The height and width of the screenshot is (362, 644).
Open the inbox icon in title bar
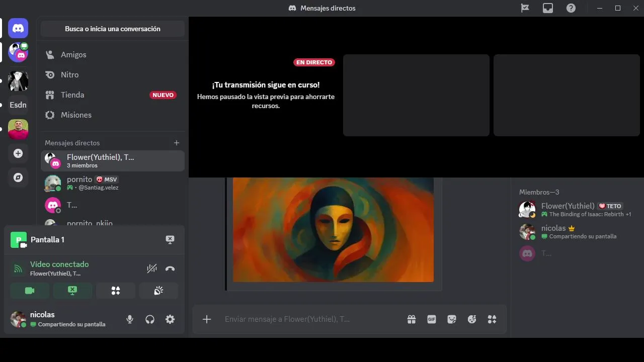click(x=548, y=8)
